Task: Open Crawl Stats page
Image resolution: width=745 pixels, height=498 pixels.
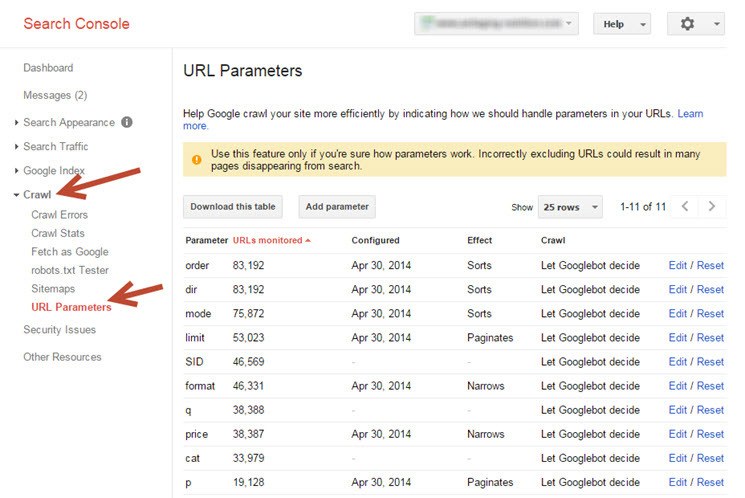Action: (58, 233)
